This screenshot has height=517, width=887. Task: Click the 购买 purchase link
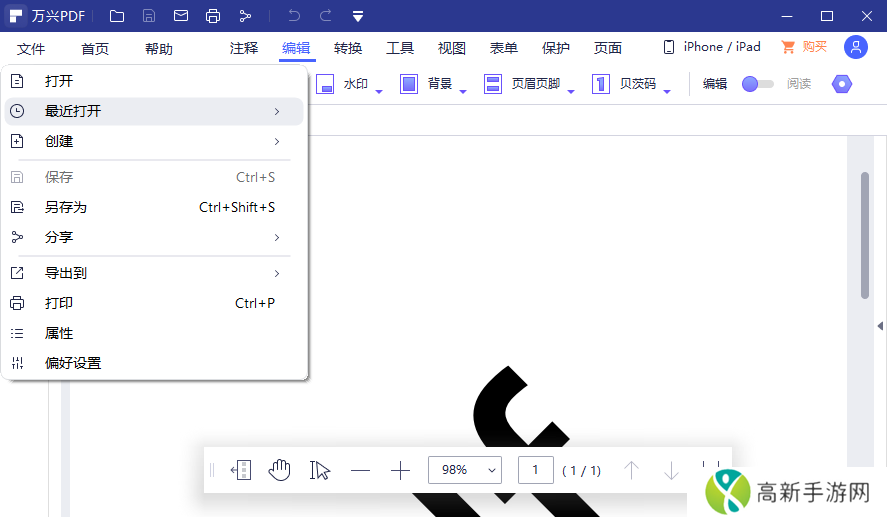pyautogui.click(x=804, y=47)
